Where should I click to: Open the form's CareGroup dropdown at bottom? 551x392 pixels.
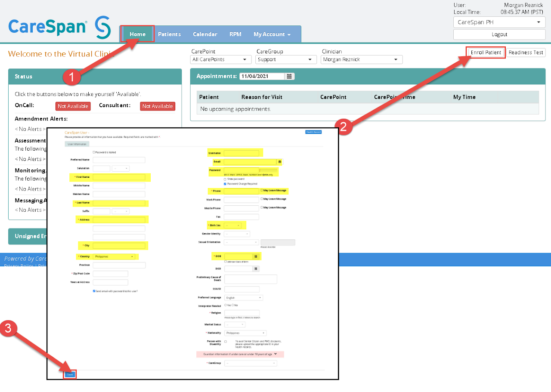pyautogui.click(x=251, y=363)
